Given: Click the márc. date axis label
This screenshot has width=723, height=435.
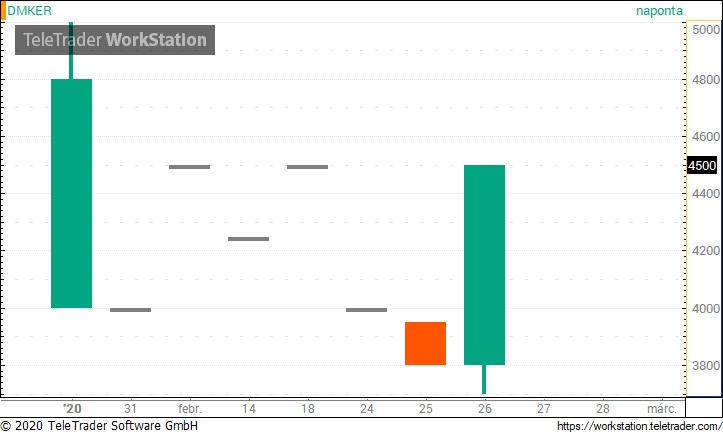Looking at the screenshot, I should pyautogui.click(x=662, y=409).
